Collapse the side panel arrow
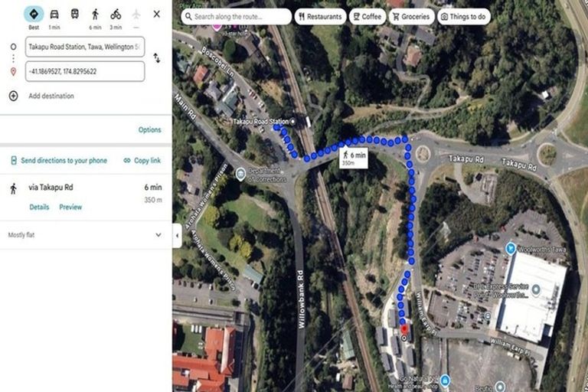Image resolution: width=588 pixels, height=392 pixels. point(177,236)
